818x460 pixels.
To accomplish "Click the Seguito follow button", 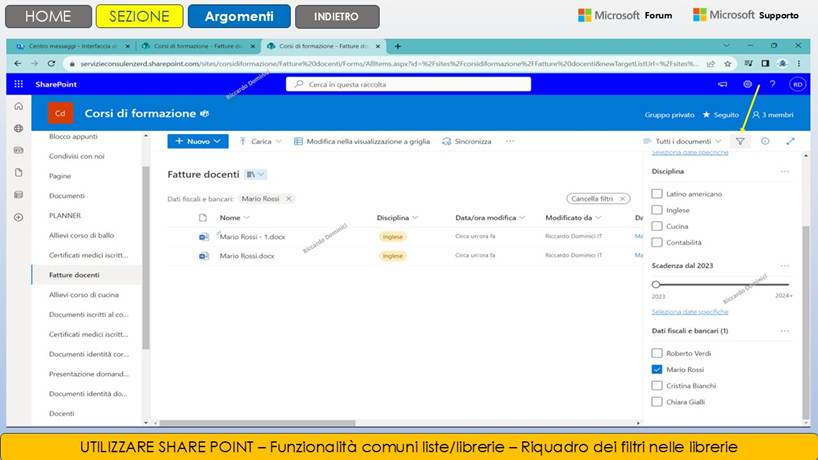I will point(720,115).
